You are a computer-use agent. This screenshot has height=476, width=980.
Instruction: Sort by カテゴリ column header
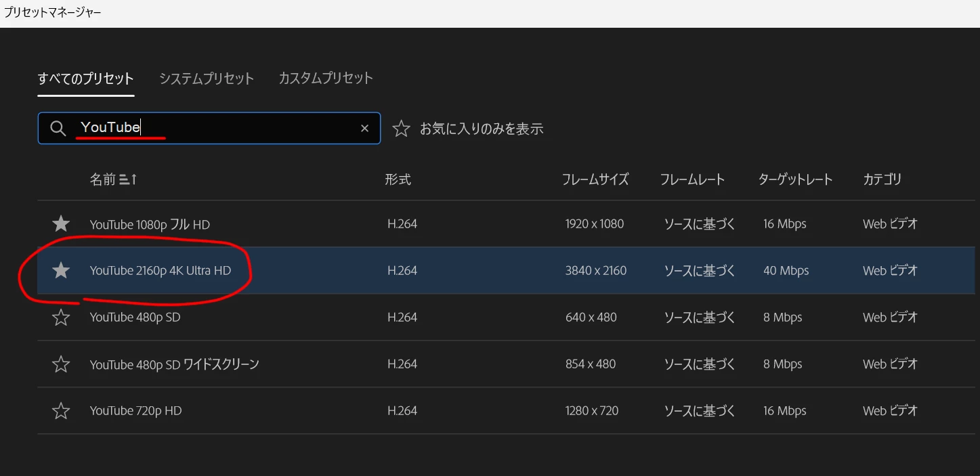click(882, 179)
